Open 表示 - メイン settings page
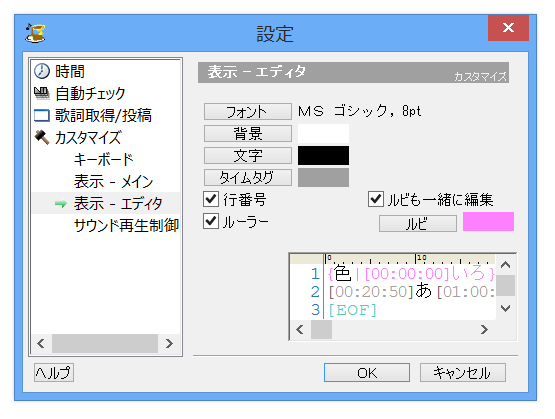 (x=113, y=182)
